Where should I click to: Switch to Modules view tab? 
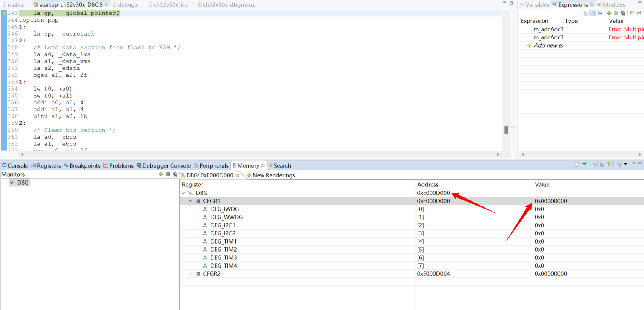(x=611, y=4)
